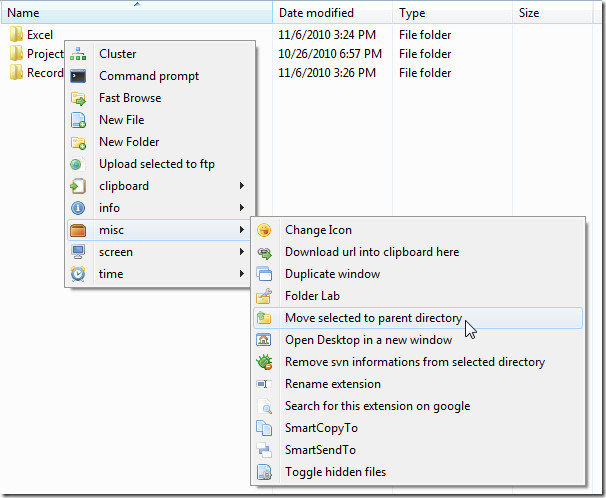Choose SmartCopyTo menu entry

pos(320,428)
